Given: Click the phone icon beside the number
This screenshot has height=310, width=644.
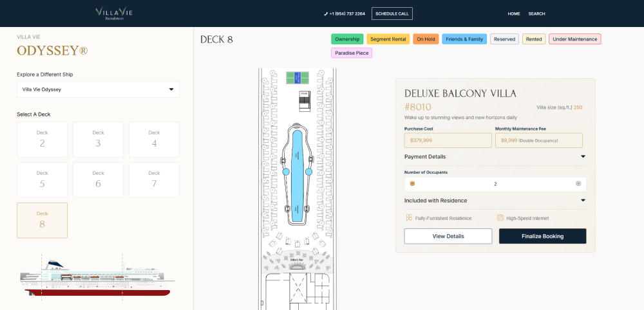Looking at the screenshot, I should (x=326, y=14).
